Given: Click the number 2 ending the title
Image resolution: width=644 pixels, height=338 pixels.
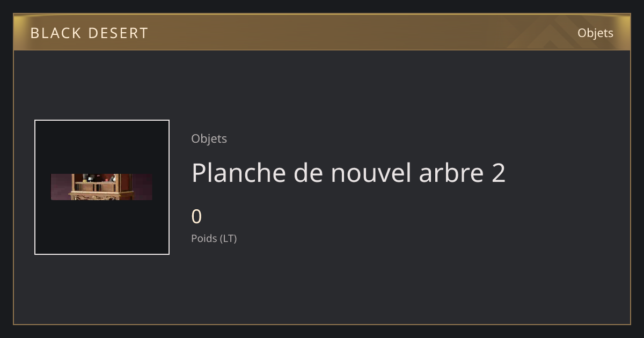Looking at the screenshot, I should (x=499, y=173).
